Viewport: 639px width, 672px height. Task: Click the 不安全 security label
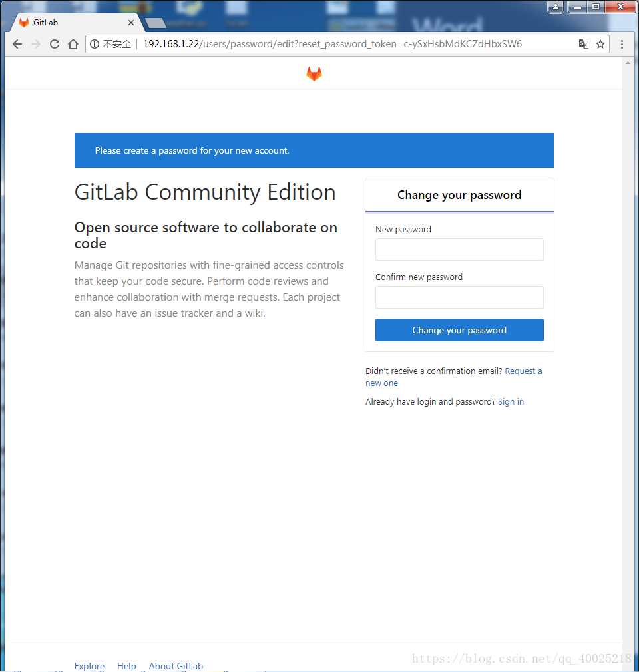click(x=117, y=44)
